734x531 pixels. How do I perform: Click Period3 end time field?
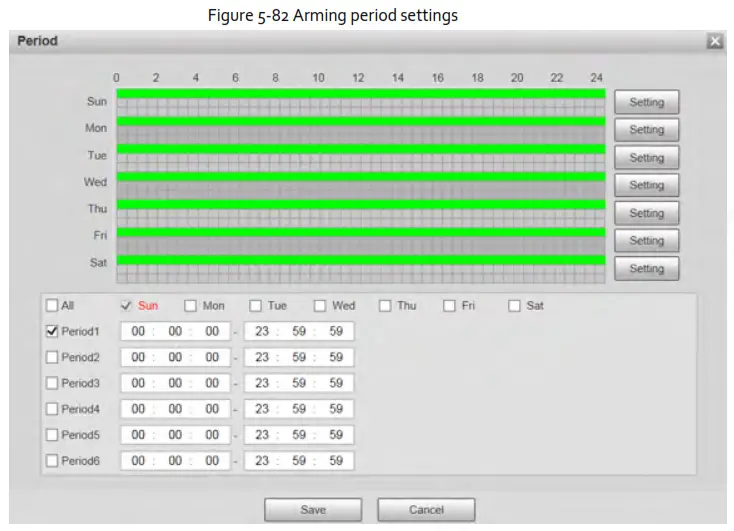[x=299, y=383]
